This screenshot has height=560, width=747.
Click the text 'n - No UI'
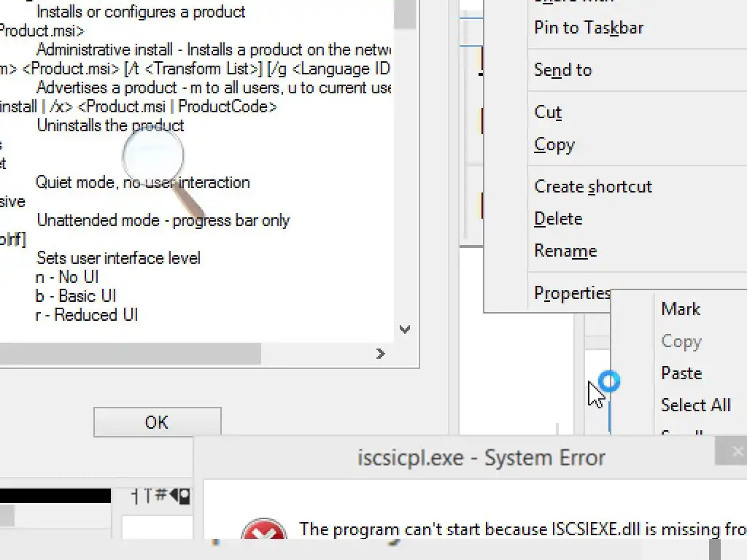67,276
